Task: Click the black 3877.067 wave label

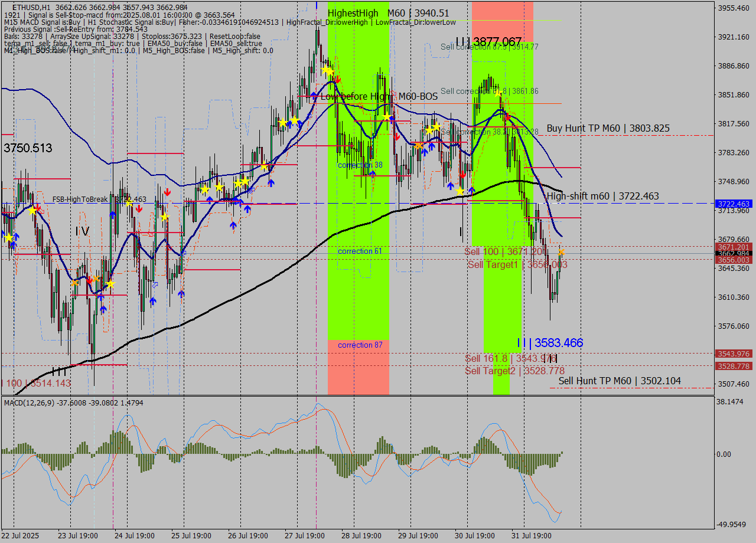Action: (489, 41)
